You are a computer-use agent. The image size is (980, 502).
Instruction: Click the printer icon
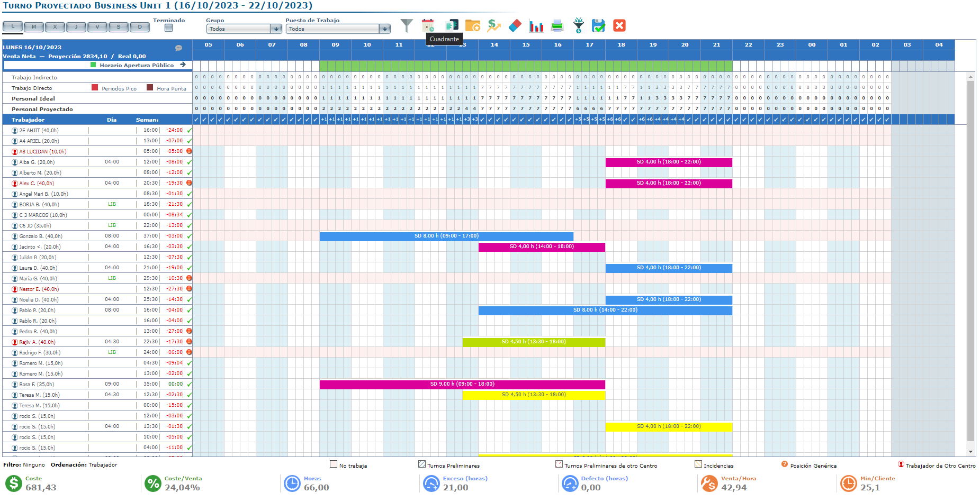coord(557,25)
